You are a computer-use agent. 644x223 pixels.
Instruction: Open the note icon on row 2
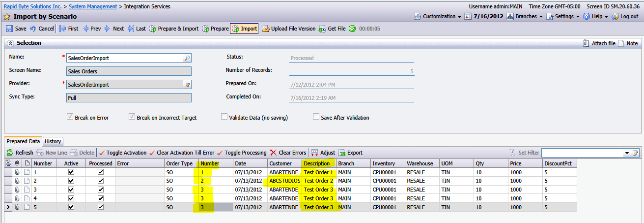(x=27, y=181)
